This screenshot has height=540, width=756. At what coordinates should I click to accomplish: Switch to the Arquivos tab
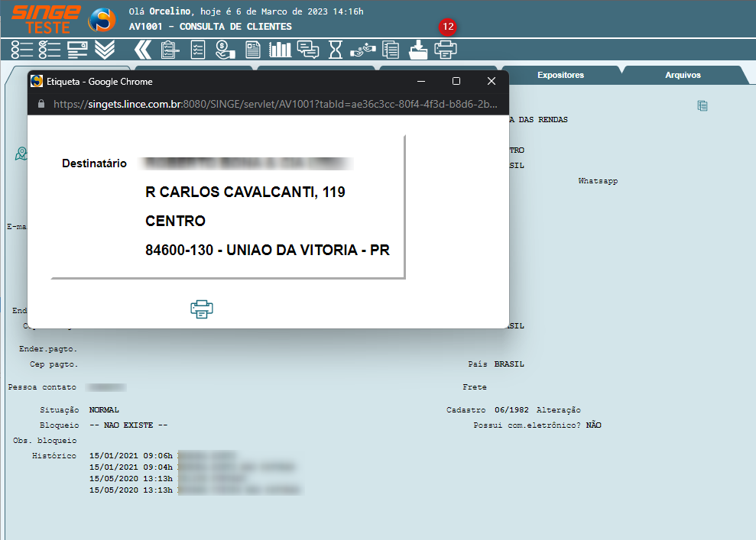pyautogui.click(x=683, y=75)
